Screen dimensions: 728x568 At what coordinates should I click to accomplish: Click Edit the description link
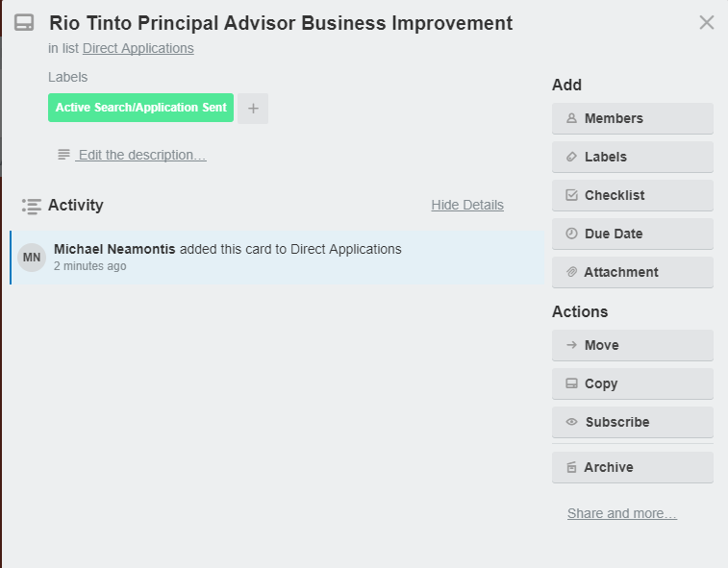(141, 155)
